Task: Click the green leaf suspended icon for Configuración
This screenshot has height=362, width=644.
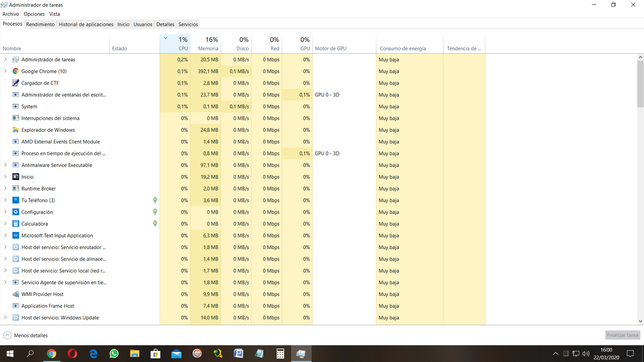Action: 155,212
